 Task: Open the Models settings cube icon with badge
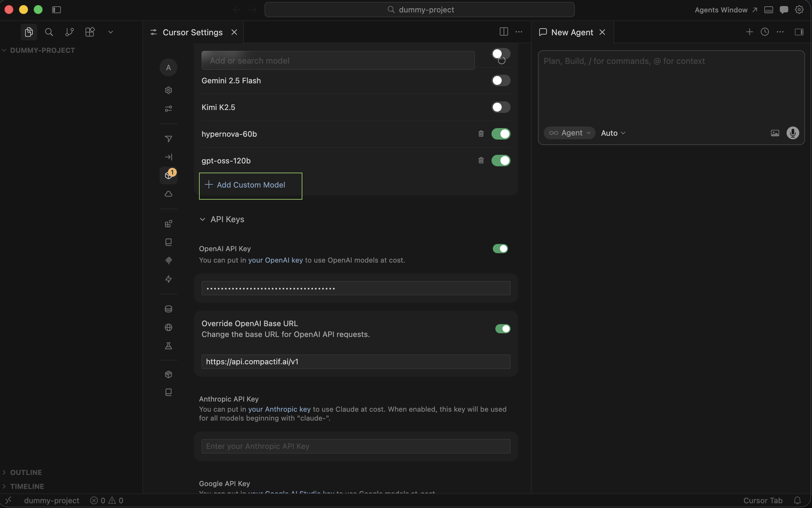tap(169, 175)
